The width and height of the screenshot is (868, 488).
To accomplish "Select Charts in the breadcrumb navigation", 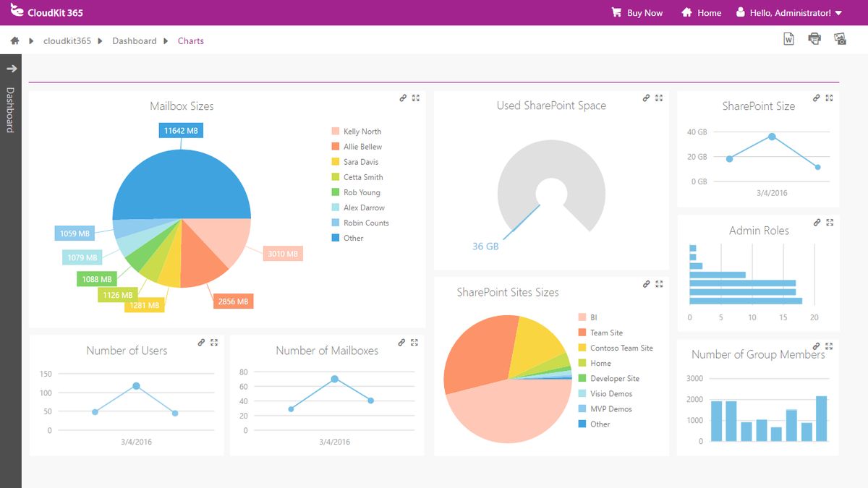I will click(190, 41).
